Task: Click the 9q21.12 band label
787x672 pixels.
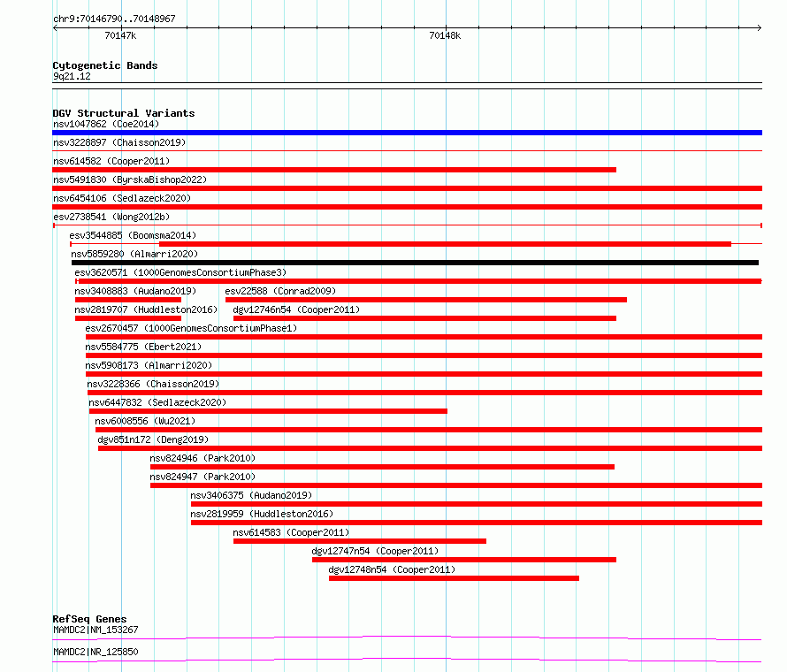Action: (72, 76)
